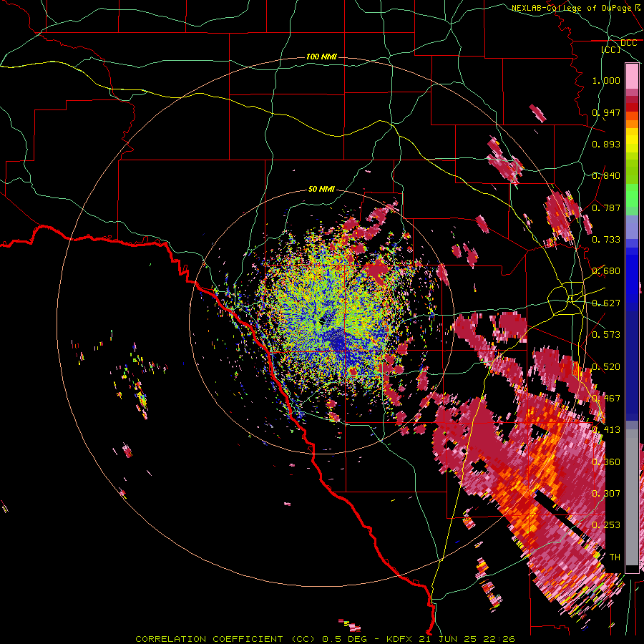Click the 0.360 scale value
Viewport: 644px width, 644px height.
(x=606, y=462)
